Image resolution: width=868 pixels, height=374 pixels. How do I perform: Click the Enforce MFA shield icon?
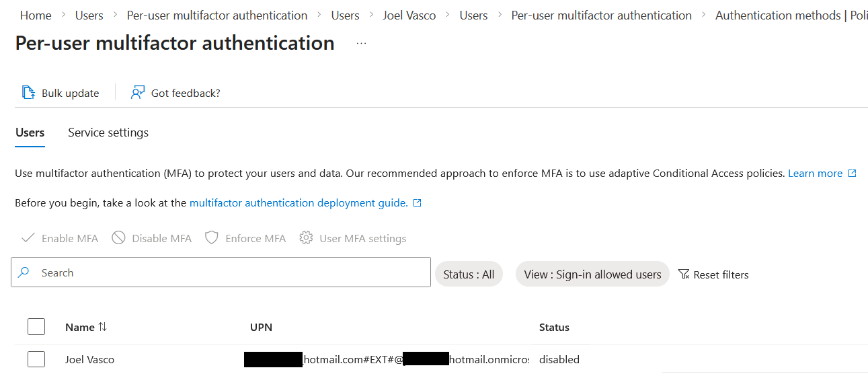(212, 238)
